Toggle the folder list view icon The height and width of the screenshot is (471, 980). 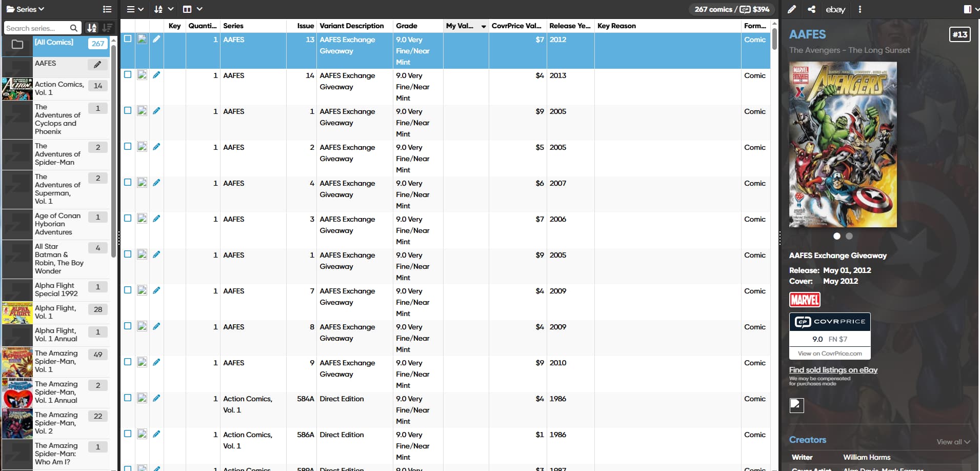[107, 9]
